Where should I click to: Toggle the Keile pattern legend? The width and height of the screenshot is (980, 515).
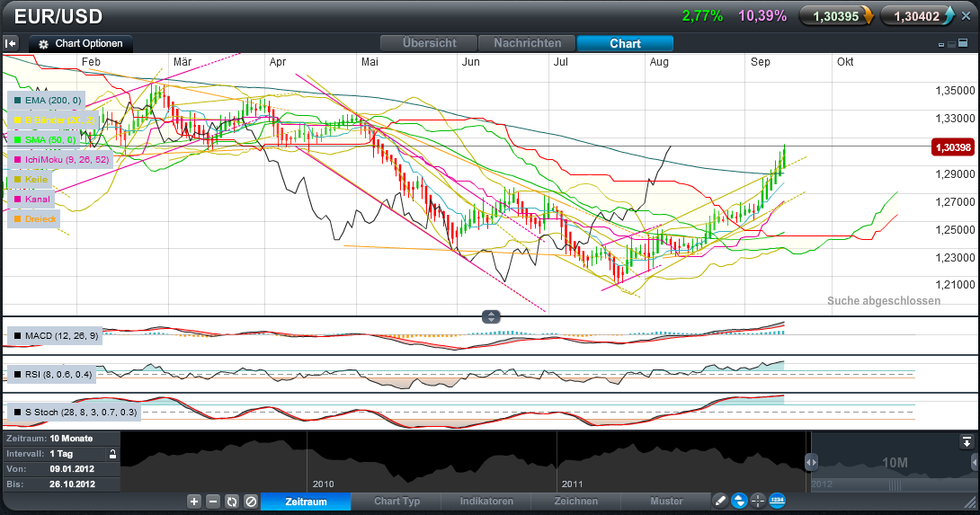pos(30,180)
